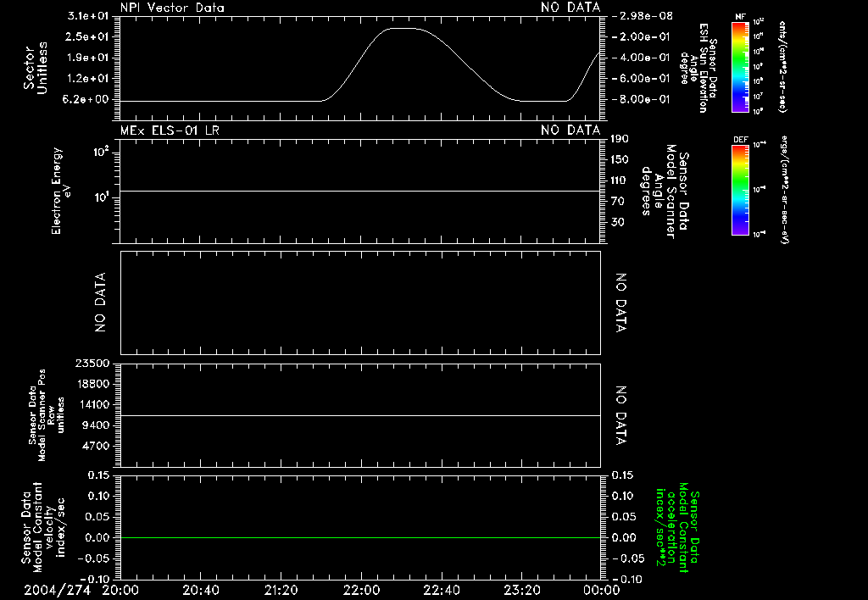Click the '1.2e+01' sector tick value

tap(88, 79)
